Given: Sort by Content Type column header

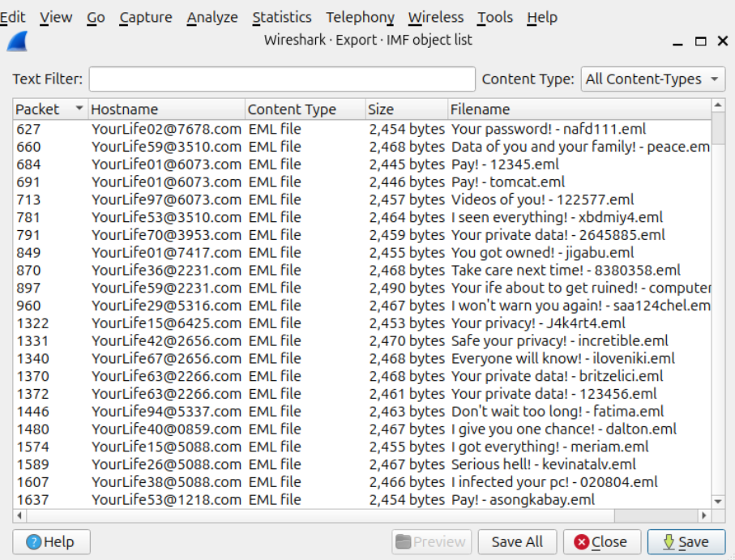Looking at the screenshot, I should (x=305, y=109).
